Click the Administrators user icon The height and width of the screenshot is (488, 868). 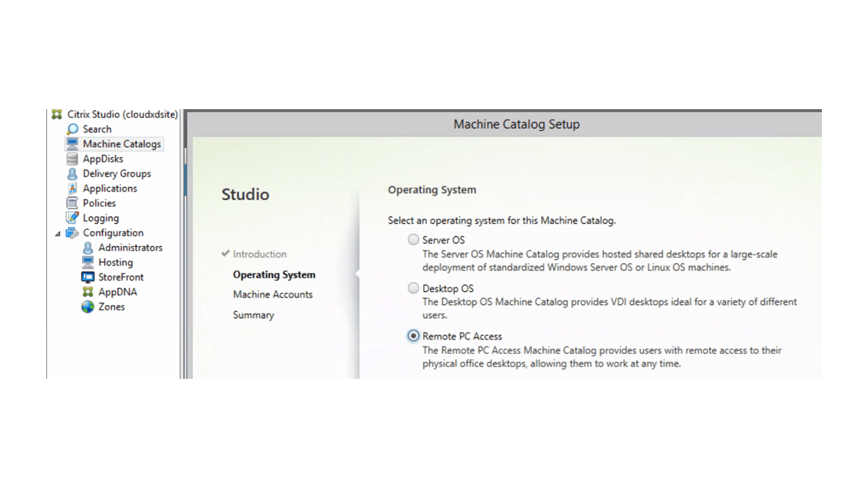[87, 247]
